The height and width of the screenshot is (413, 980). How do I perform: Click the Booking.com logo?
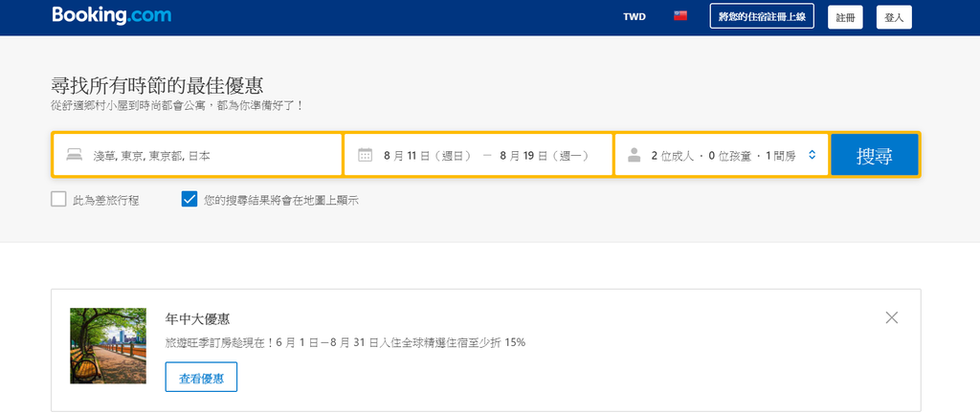point(111,15)
